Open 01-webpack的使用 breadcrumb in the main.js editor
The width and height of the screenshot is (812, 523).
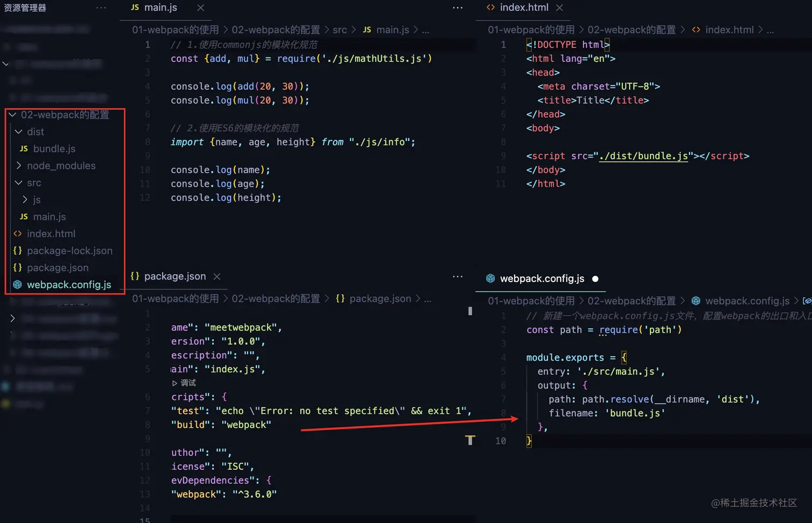coord(176,30)
